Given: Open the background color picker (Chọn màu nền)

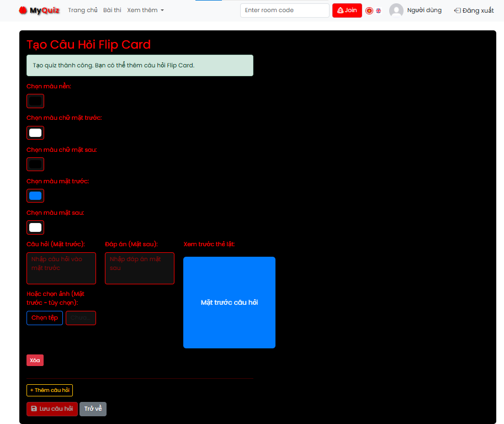Looking at the screenshot, I should point(35,101).
